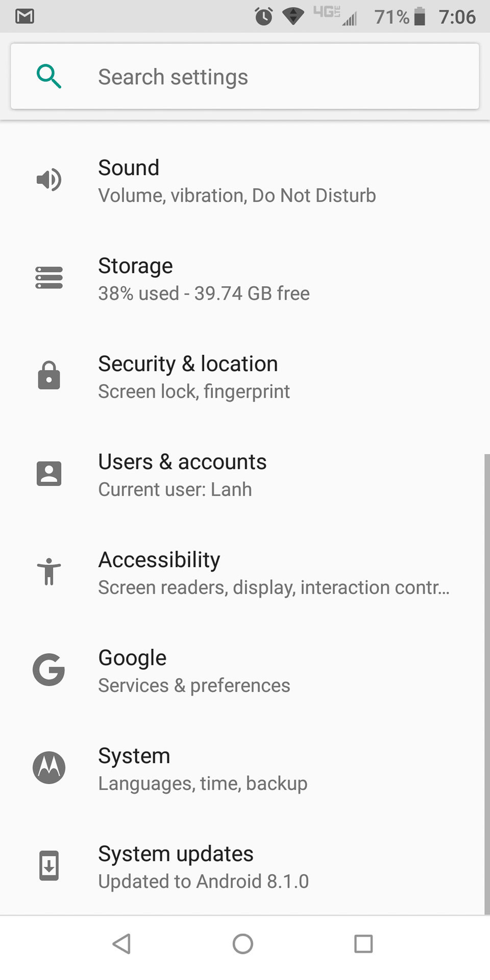The height and width of the screenshot is (980, 490).
Task: Tap the Storage bars icon
Action: (x=49, y=278)
